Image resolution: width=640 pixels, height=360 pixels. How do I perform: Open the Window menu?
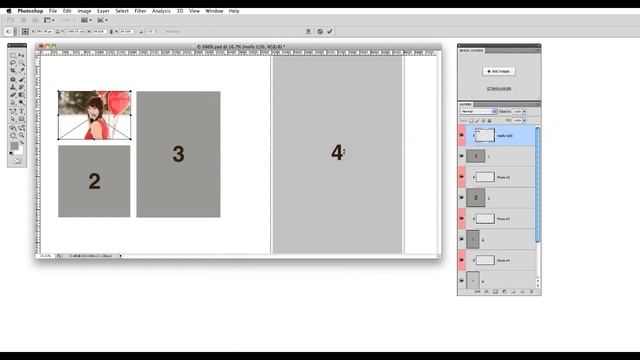pyautogui.click(x=214, y=11)
